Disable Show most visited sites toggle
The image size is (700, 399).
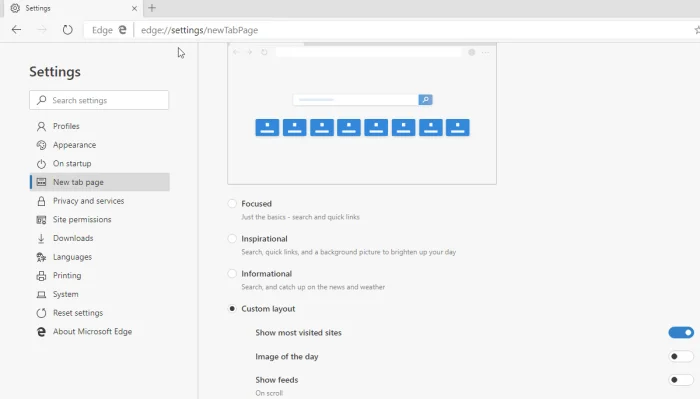(x=681, y=332)
